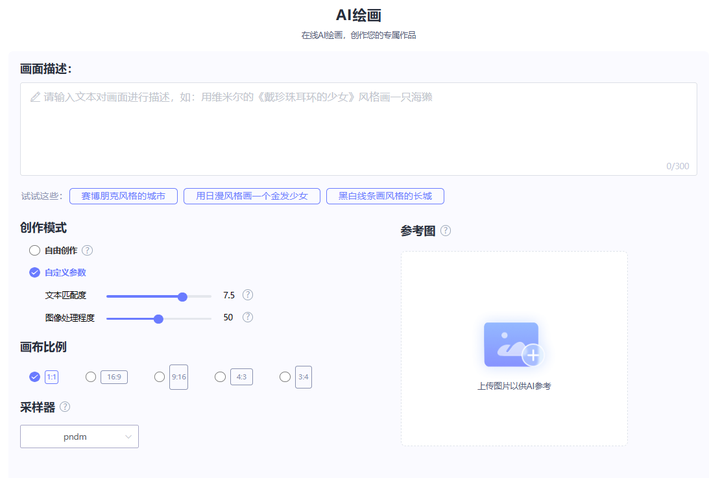Screen dimensions: 720x478
Task: Select the 9:16 portrait ratio icon
Action: point(178,377)
